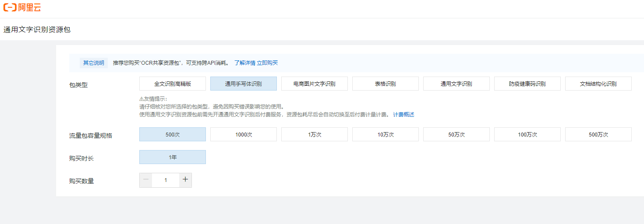Select 全文识别高精版 package type
Image resolution: width=644 pixels, height=224 pixels.
tap(173, 84)
